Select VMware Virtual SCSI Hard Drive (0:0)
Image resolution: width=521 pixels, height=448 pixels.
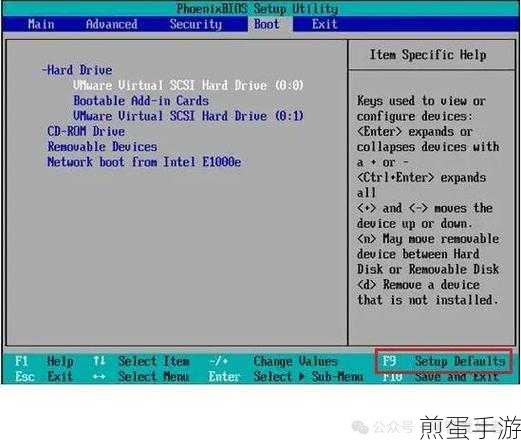pos(188,85)
